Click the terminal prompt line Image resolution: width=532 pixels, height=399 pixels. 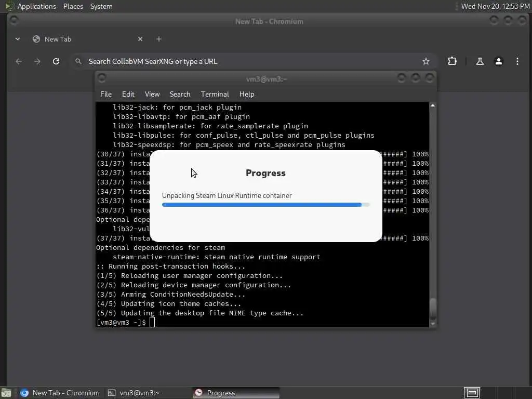pos(126,322)
